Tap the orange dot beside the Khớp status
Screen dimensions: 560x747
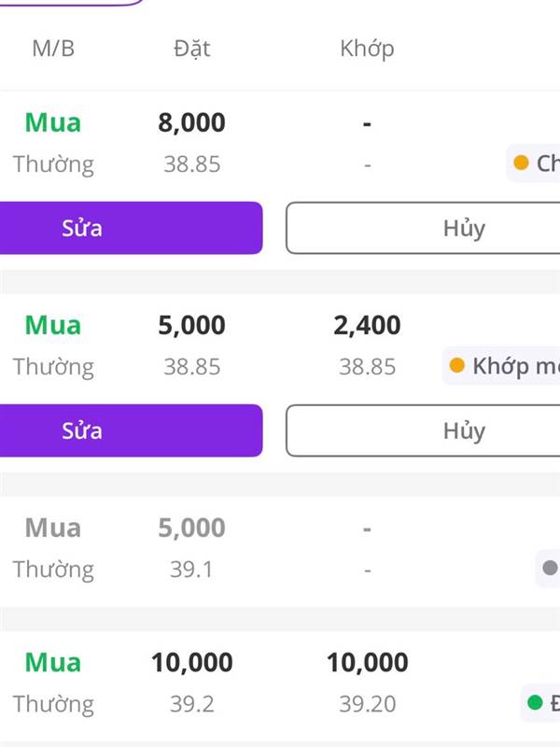tap(456, 365)
